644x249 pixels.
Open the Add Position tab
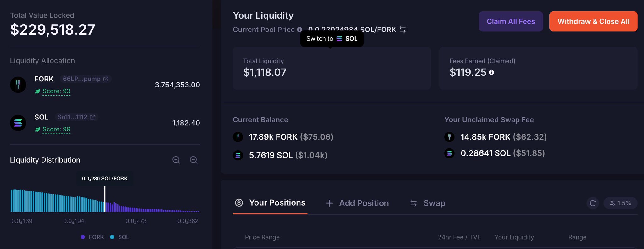click(357, 203)
